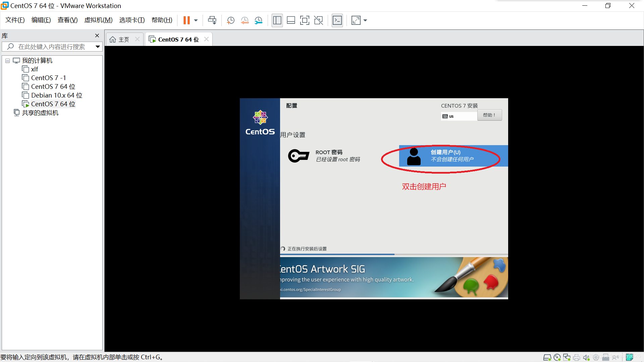Click the 帮助！ button in installer
The height and width of the screenshot is (362, 644).
(489, 115)
